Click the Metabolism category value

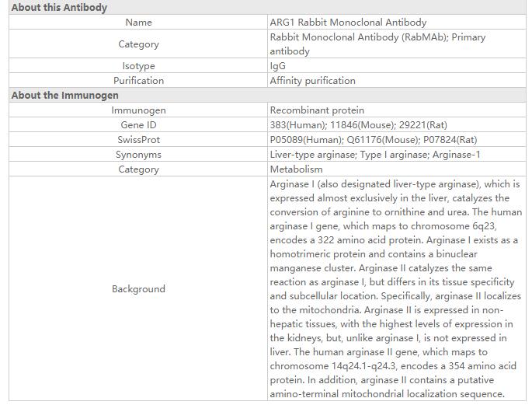[x=296, y=169]
